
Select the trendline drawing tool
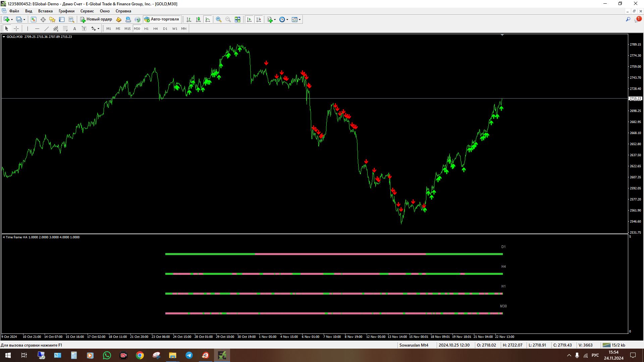[x=47, y=28]
